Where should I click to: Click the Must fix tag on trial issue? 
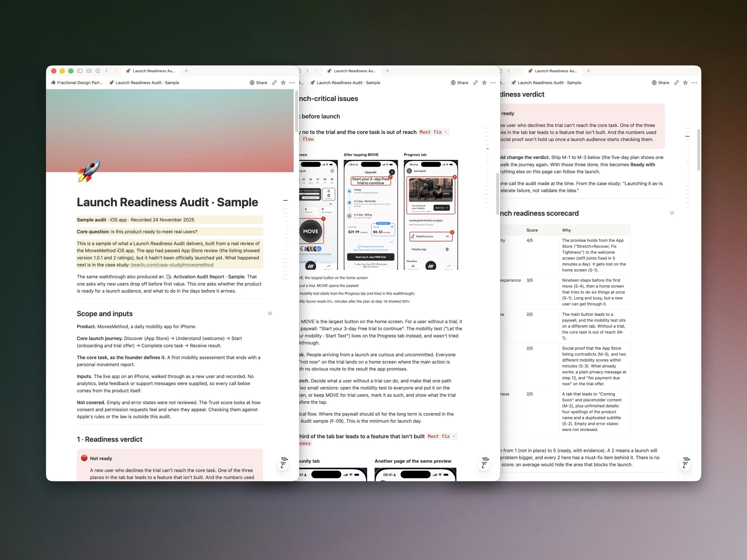[x=434, y=132]
